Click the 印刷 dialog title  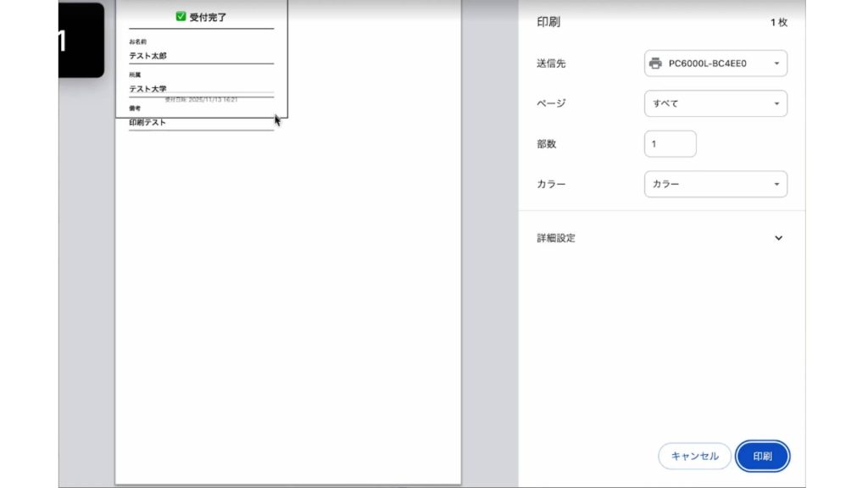click(x=548, y=23)
